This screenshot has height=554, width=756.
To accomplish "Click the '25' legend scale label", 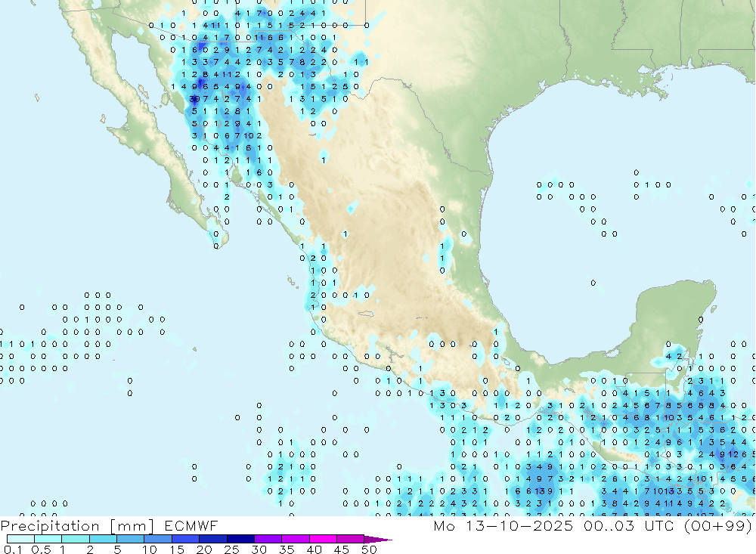I will click(x=231, y=549).
